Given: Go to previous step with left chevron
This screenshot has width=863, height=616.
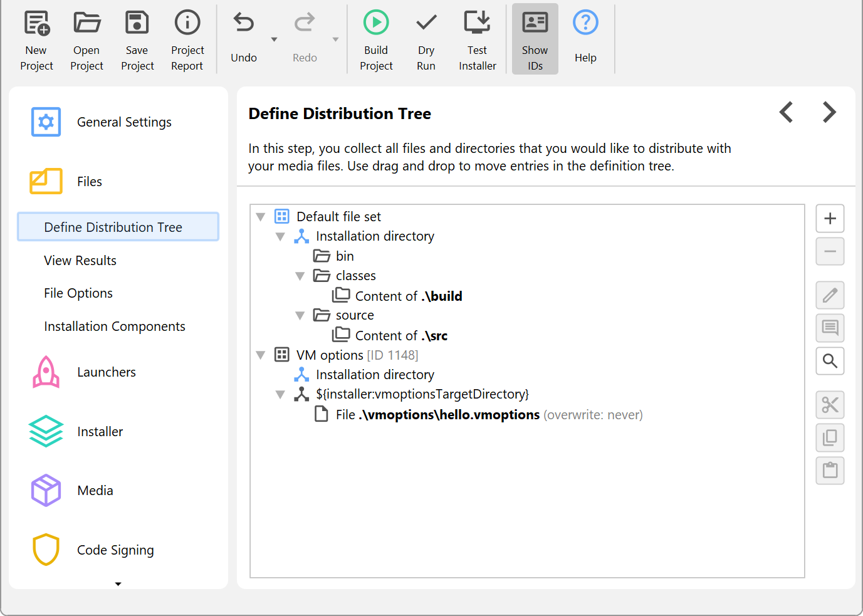Looking at the screenshot, I should click(x=787, y=113).
